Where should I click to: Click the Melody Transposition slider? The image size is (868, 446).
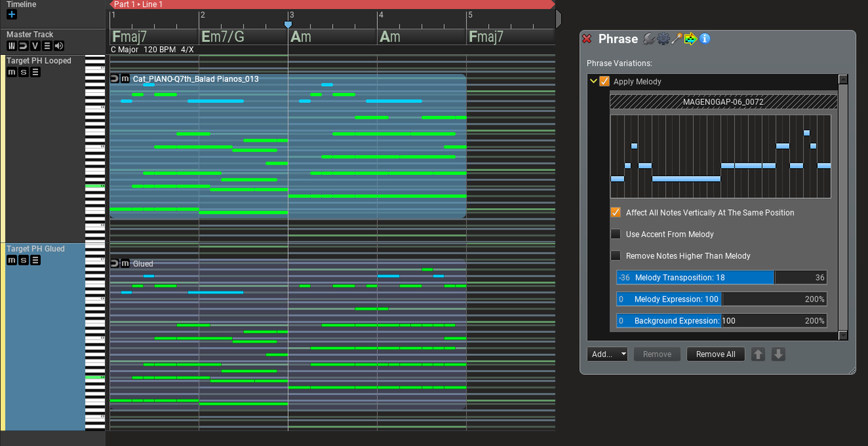tap(722, 277)
